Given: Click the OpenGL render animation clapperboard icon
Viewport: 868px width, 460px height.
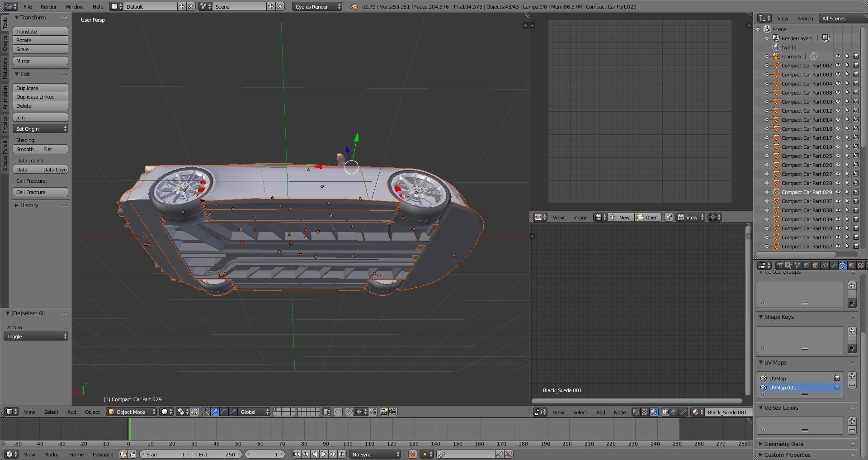Looking at the screenshot, I should click(x=393, y=412).
